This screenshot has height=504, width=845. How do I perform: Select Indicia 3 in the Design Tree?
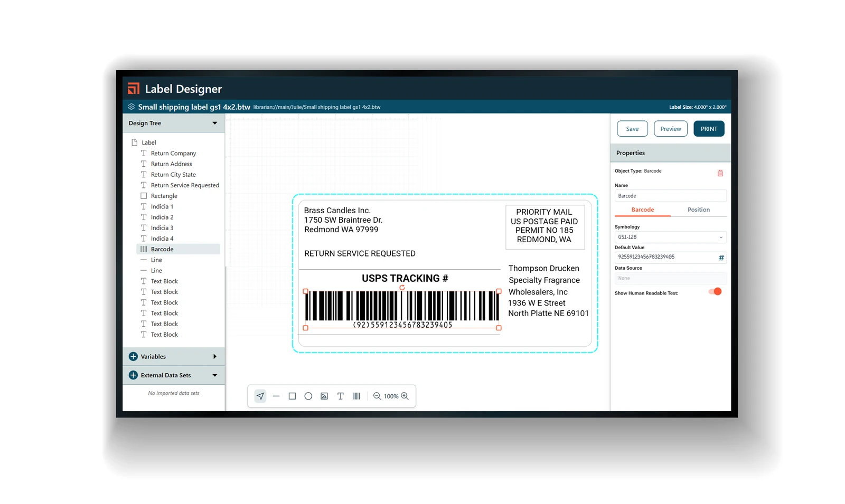click(x=162, y=228)
